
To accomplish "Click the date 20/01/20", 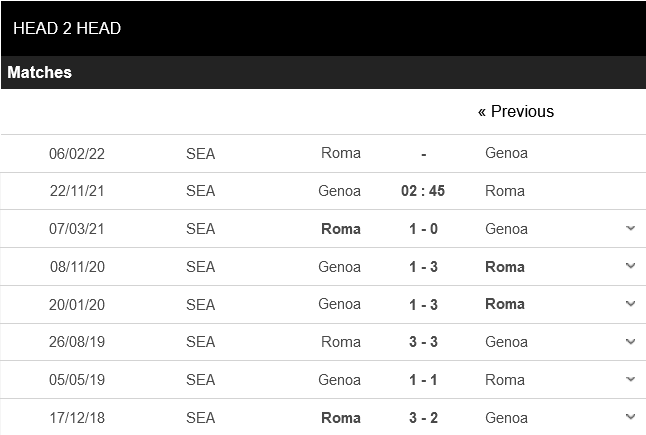I will pos(77,304).
